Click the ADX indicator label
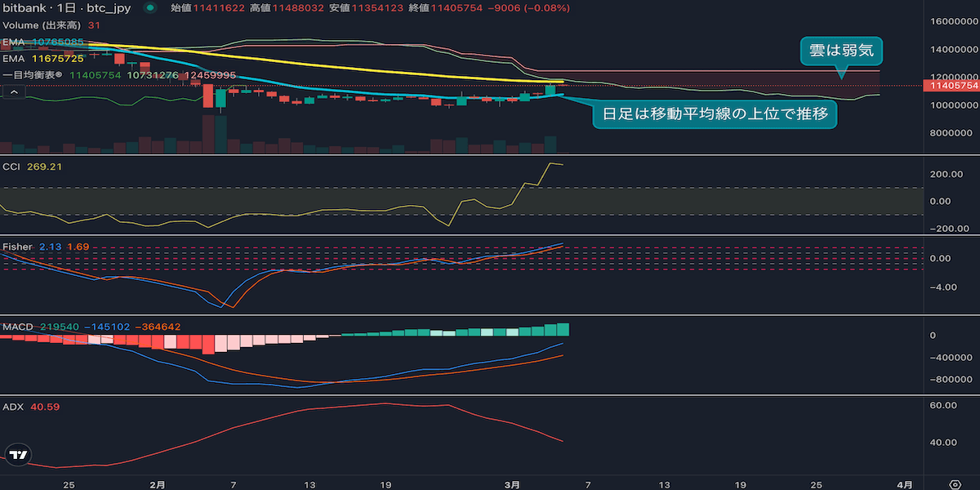 click(x=12, y=407)
